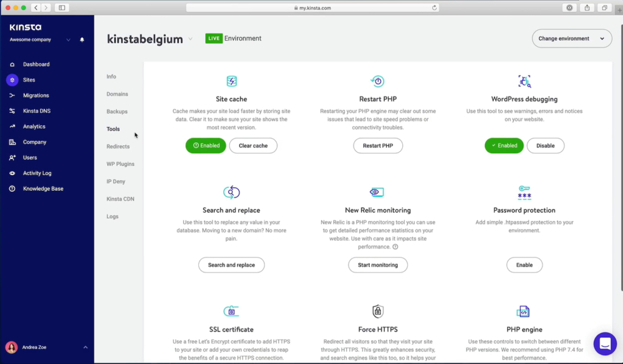Viewport: 623px width, 364px height.
Task: Toggle the WordPress debugging Enabled button
Action: (x=504, y=146)
